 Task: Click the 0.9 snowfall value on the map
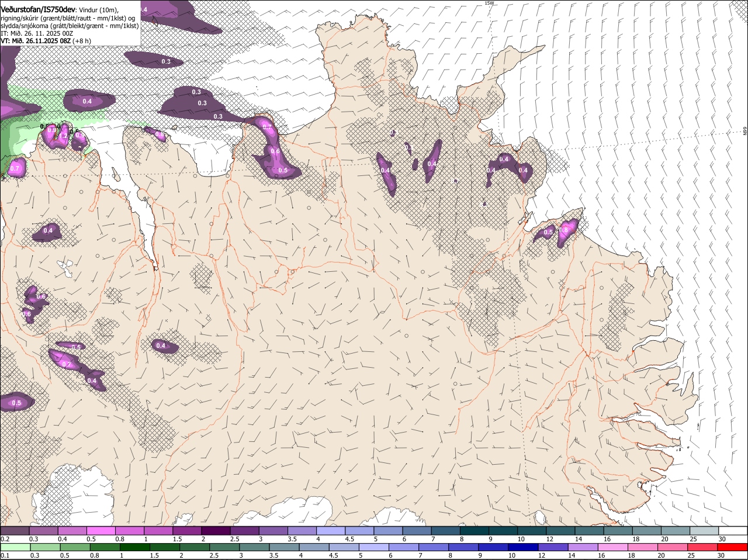52,130
